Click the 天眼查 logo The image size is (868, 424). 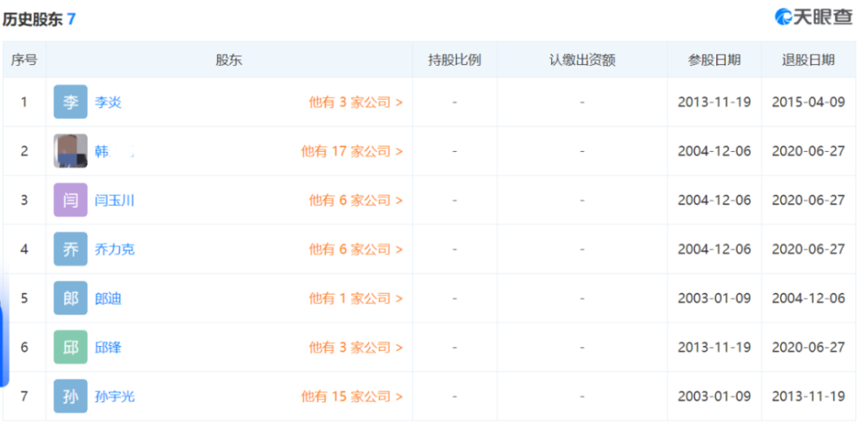(x=813, y=16)
